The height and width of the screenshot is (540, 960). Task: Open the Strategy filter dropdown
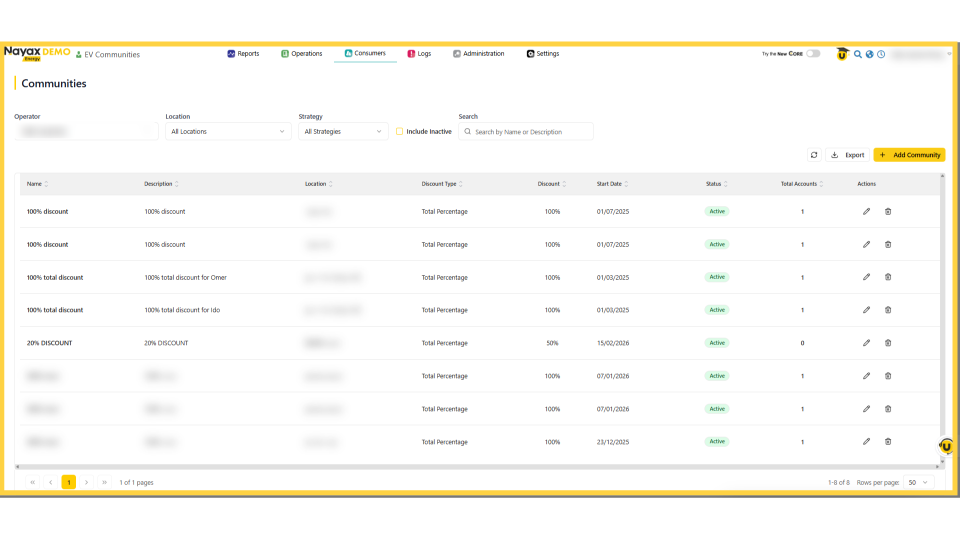pos(343,131)
